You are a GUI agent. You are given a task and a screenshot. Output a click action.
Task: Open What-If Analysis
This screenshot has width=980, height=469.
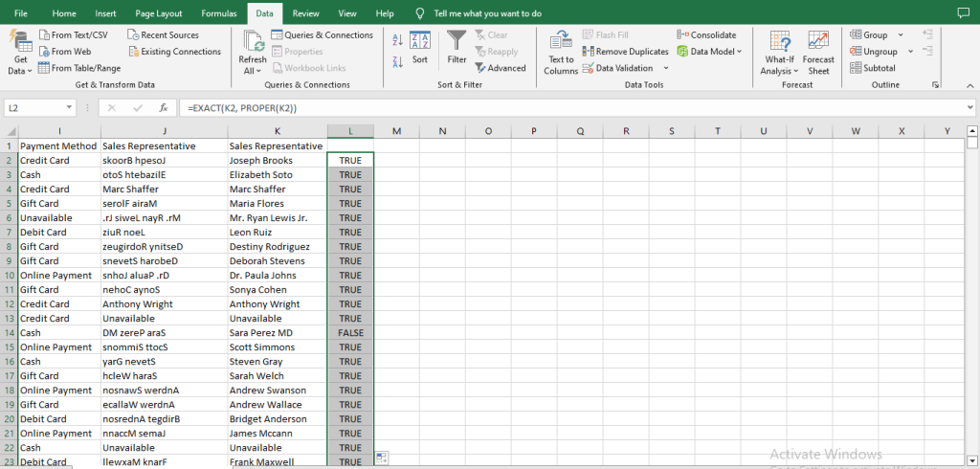(779, 54)
